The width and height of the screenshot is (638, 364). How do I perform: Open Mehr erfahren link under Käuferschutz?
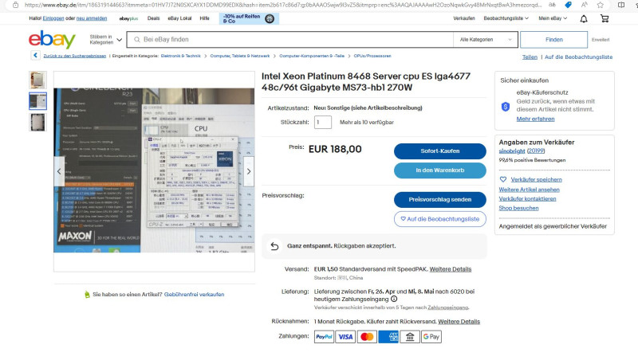pos(535,119)
